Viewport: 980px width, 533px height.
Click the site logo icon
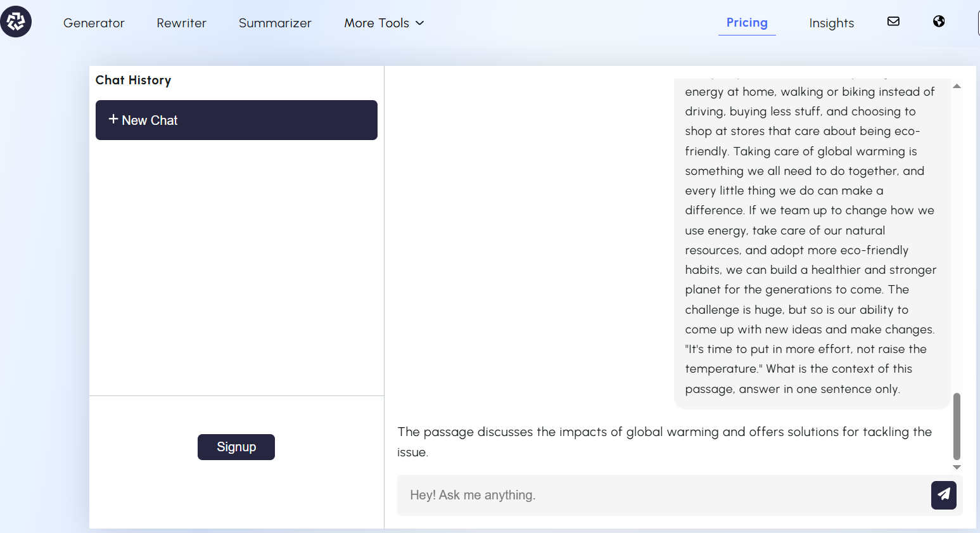(x=16, y=22)
